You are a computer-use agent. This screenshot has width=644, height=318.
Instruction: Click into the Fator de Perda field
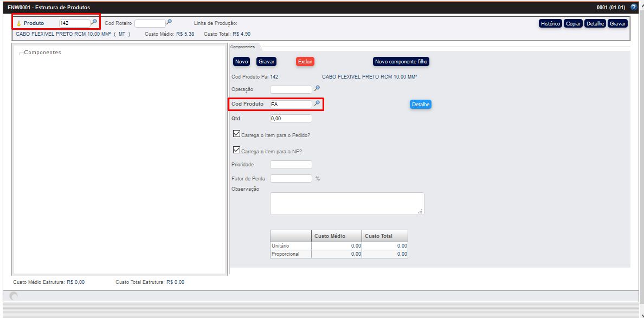click(291, 178)
